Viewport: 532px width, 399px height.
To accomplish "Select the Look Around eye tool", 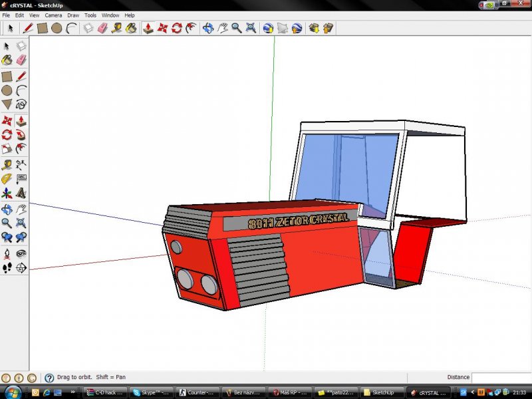I will point(21,253).
